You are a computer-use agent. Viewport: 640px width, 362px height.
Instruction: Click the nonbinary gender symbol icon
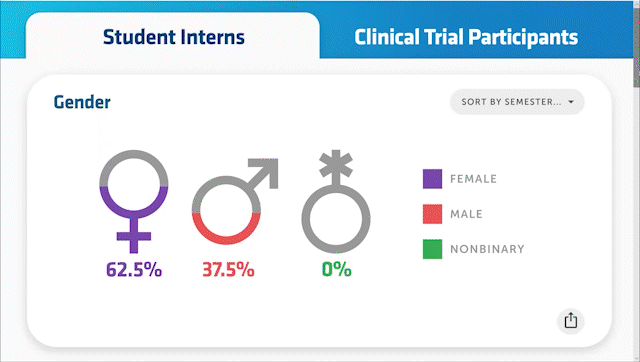click(x=336, y=202)
